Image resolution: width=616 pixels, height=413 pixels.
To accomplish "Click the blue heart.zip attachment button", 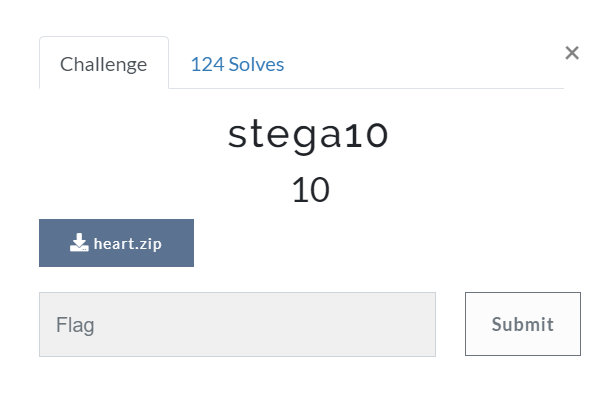I will click(116, 243).
